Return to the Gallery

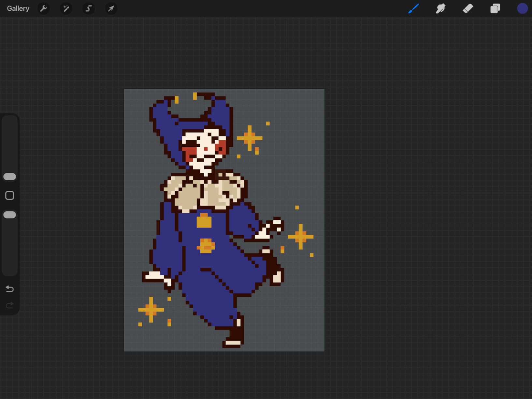tap(18, 8)
